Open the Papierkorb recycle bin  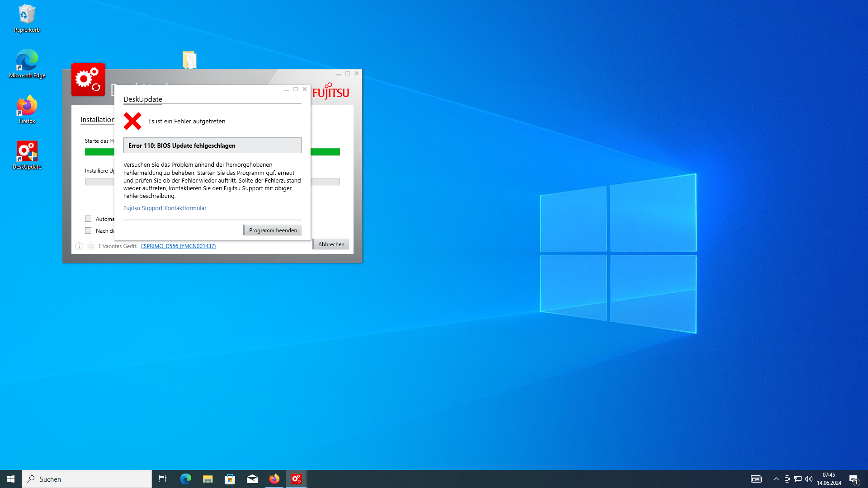[27, 18]
